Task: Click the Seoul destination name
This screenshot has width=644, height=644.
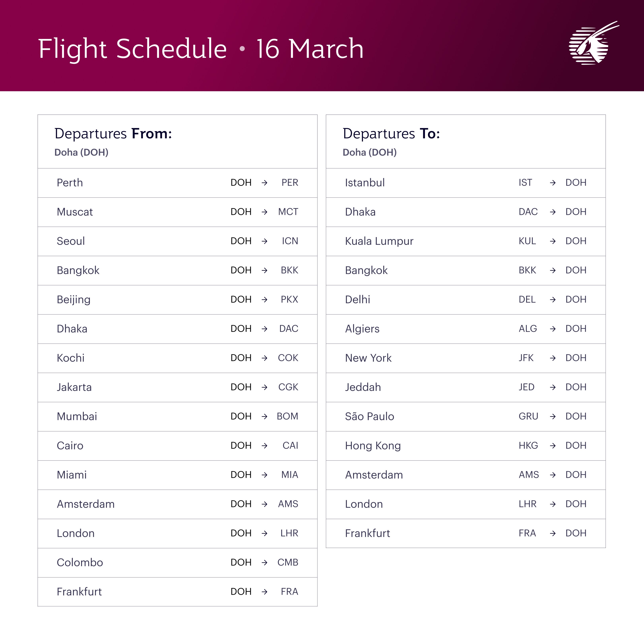Action: [x=71, y=241]
